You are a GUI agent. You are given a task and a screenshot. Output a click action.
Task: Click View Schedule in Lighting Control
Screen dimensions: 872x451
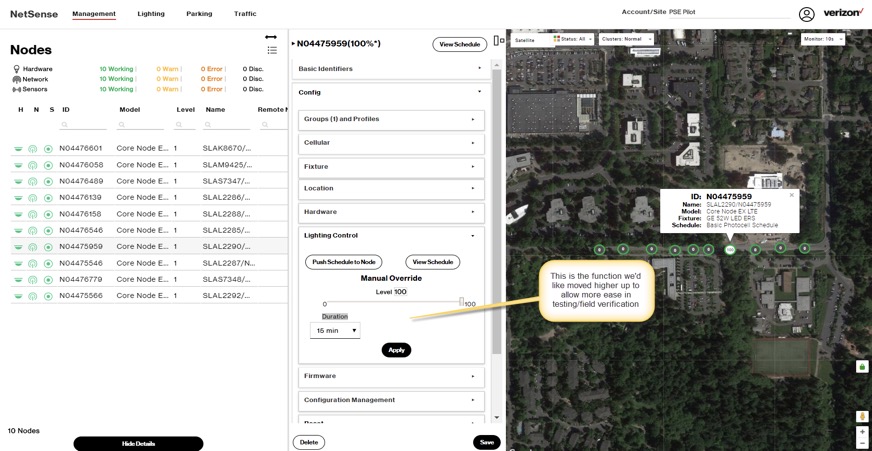pyautogui.click(x=433, y=262)
